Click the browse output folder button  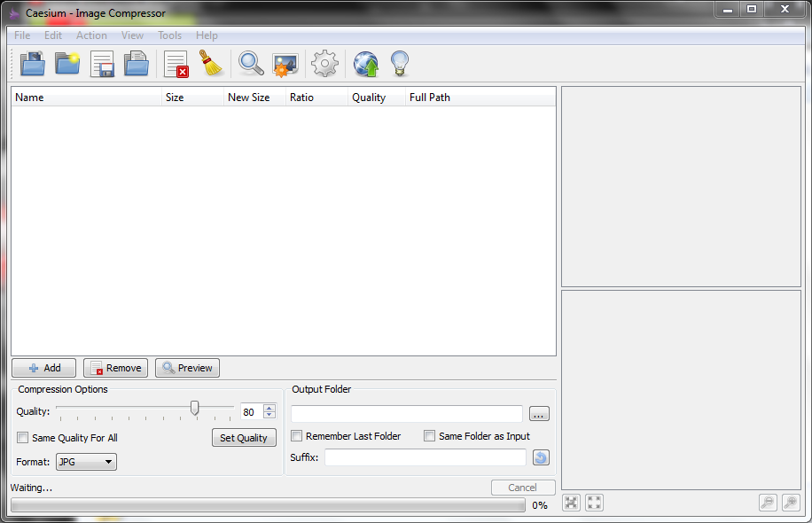click(x=539, y=414)
